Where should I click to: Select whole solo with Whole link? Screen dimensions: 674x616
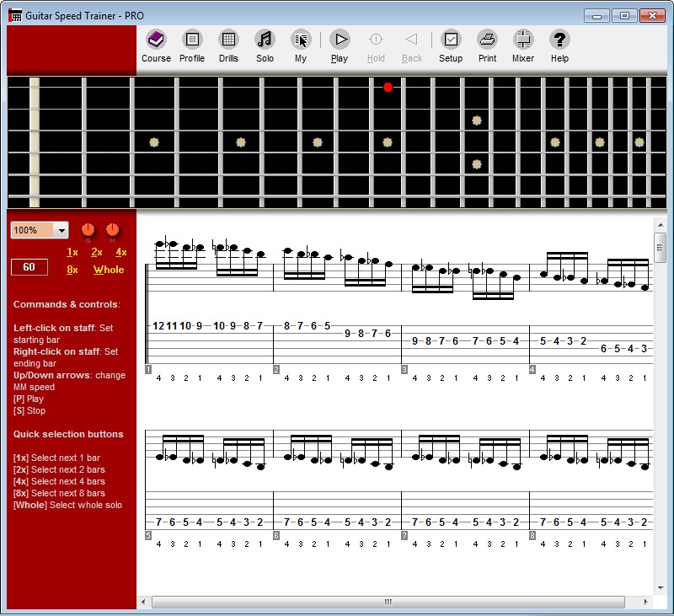(x=109, y=270)
